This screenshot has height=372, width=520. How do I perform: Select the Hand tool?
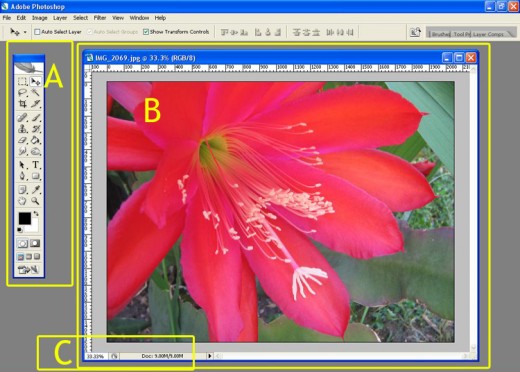tap(22, 201)
